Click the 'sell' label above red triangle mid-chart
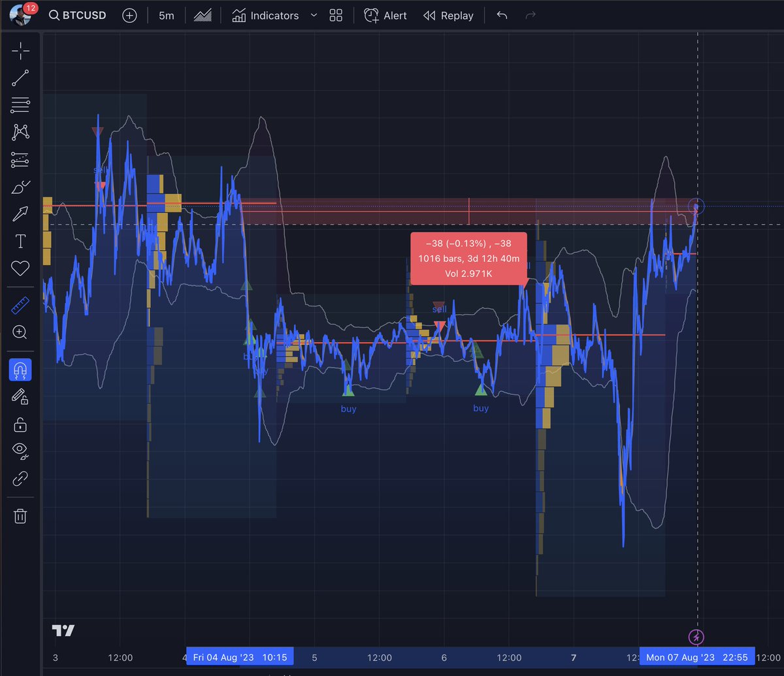This screenshot has width=784, height=676. [x=440, y=309]
